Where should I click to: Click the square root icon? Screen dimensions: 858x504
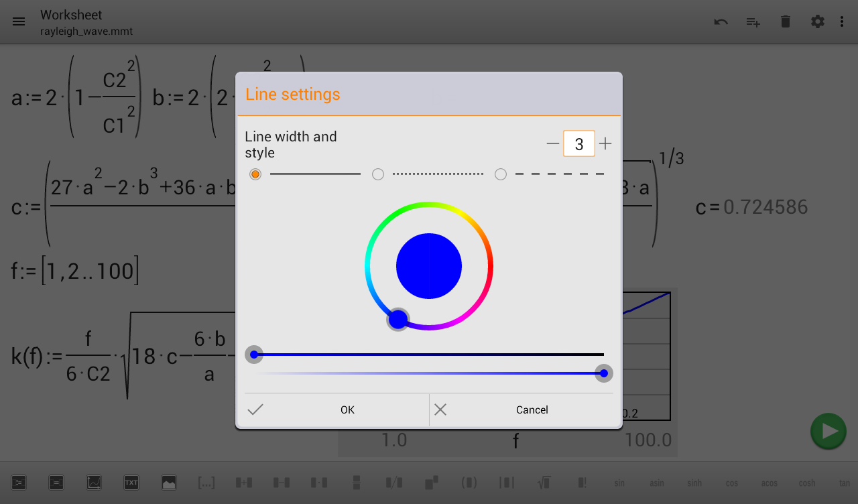(x=544, y=483)
